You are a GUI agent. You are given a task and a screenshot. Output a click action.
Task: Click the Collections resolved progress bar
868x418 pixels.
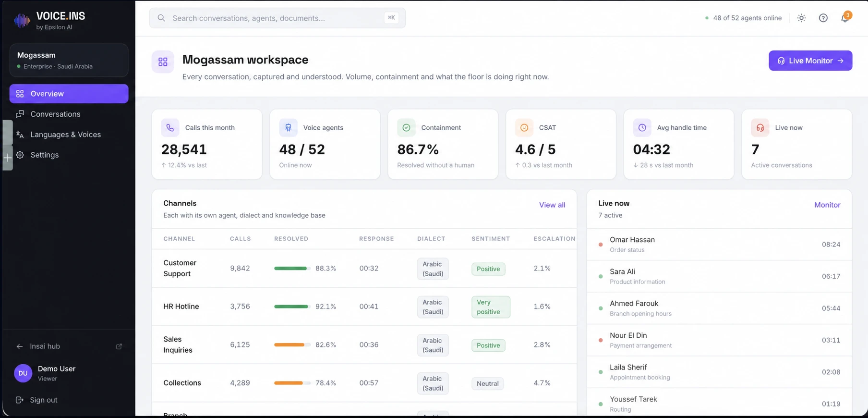(292, 383)
